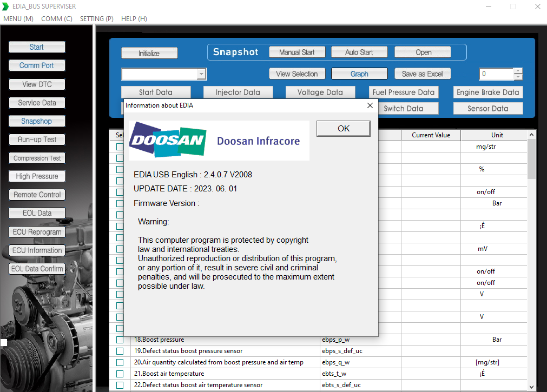Click the Graph button
Screen dimensions: 547x392
pyautogui.click(x=359, y=74)
